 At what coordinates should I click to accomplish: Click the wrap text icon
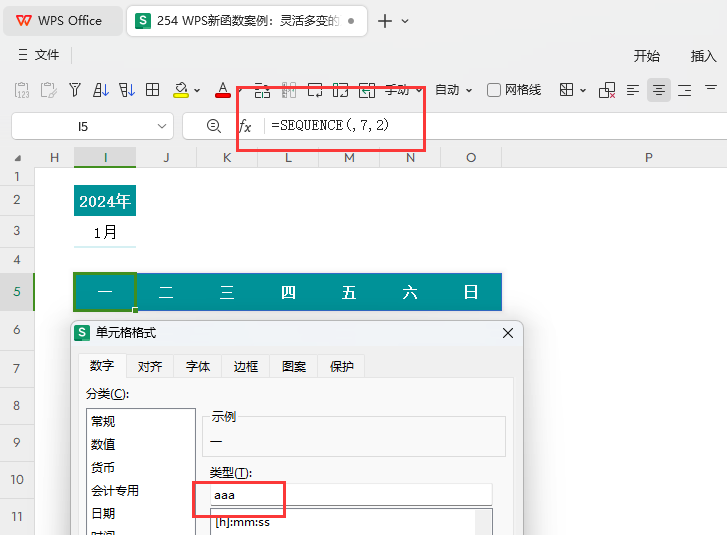click(x=315, y=90)
